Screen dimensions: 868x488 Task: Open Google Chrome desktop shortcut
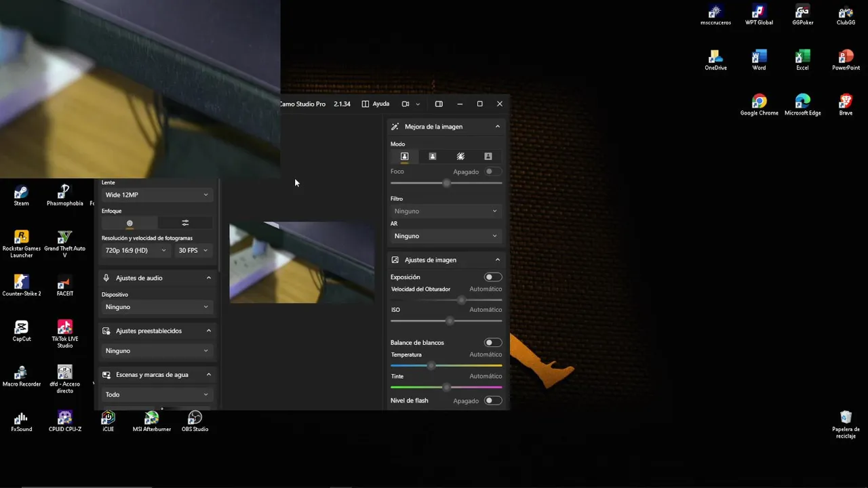coord(759,105)
